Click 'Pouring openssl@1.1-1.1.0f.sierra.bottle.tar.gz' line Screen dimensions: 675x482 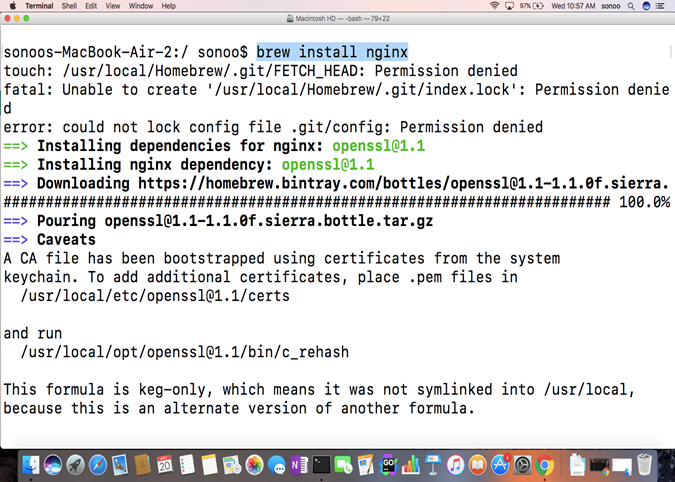tap(218, 221)
